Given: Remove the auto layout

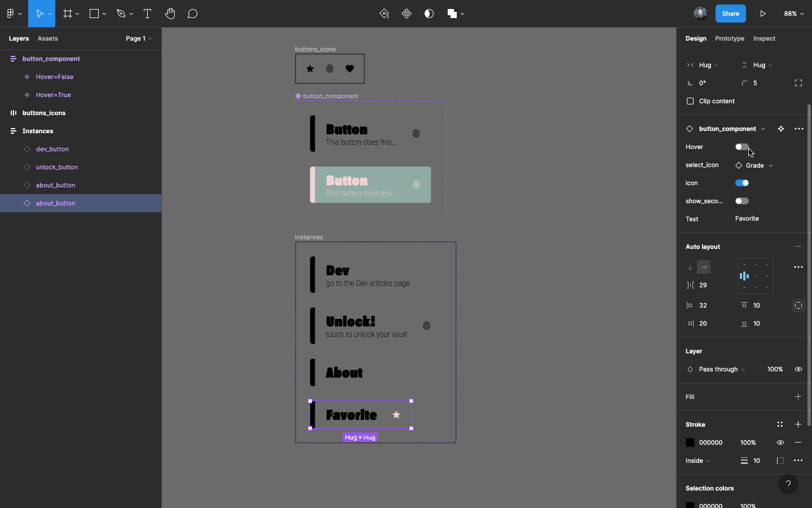Looking at the screenshot, I should [798, 247].
